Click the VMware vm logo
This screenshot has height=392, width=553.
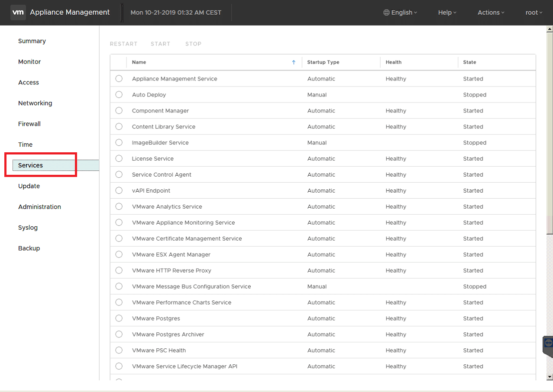coord(18,13)
